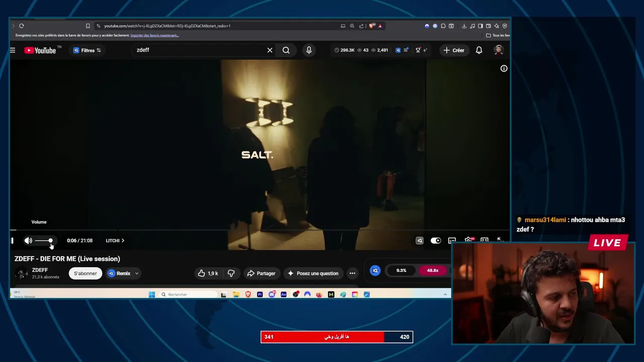The image size is (644, 362).
Task: Pause the playing video
Action: (x=12, y=240)
